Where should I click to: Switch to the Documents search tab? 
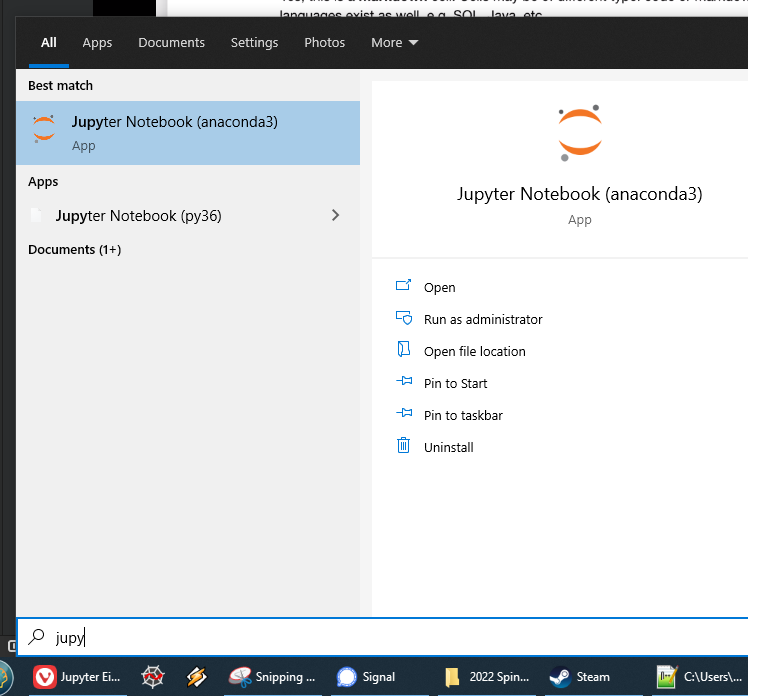[x=171, y=43]
